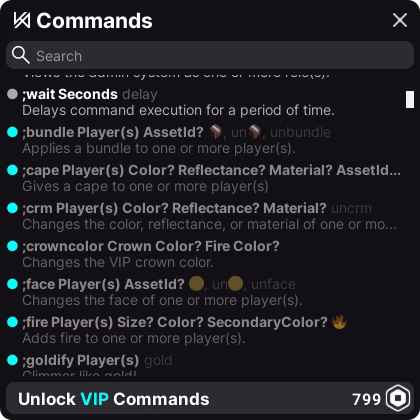Close the Commands panel

[x=400, y=20]
